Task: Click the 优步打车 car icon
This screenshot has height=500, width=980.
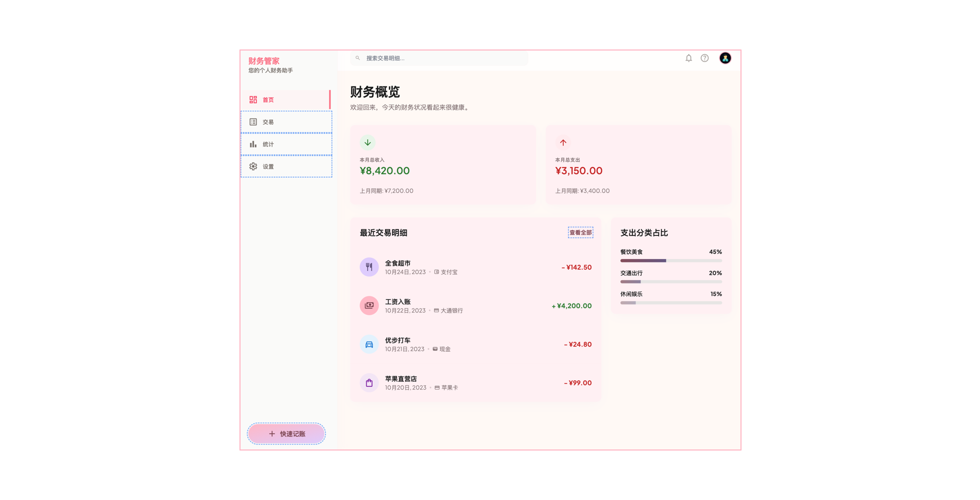Action: tap(369, 344)
